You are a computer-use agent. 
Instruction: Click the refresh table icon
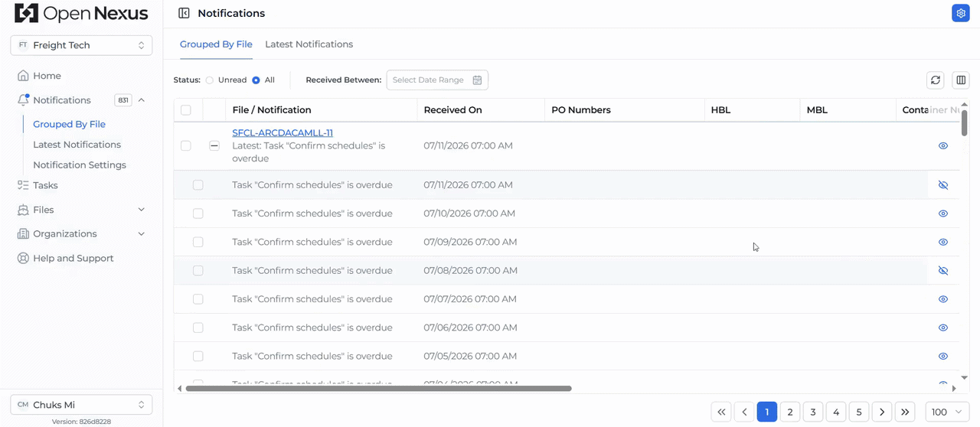936,80
